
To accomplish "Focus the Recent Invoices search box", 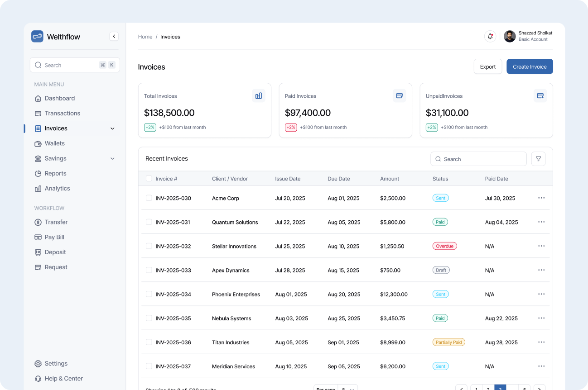I will point(478,159).
